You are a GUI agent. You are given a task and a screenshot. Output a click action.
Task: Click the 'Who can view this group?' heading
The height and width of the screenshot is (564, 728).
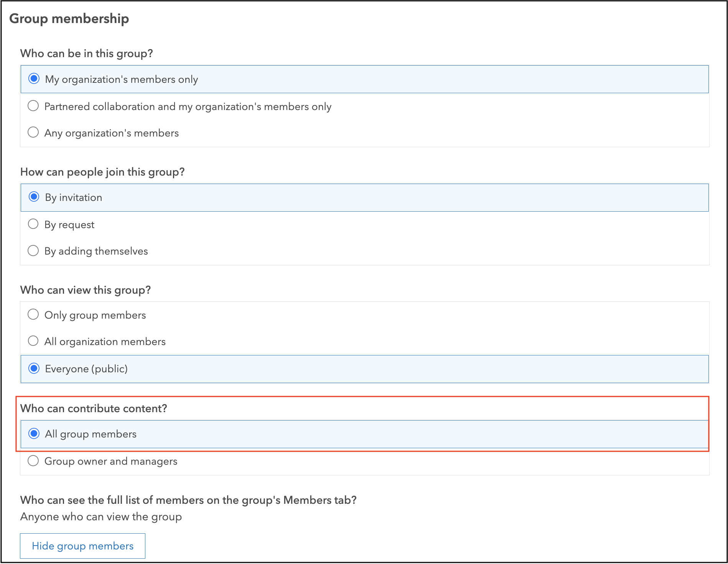pyautogui.click(x=86, y=290)
